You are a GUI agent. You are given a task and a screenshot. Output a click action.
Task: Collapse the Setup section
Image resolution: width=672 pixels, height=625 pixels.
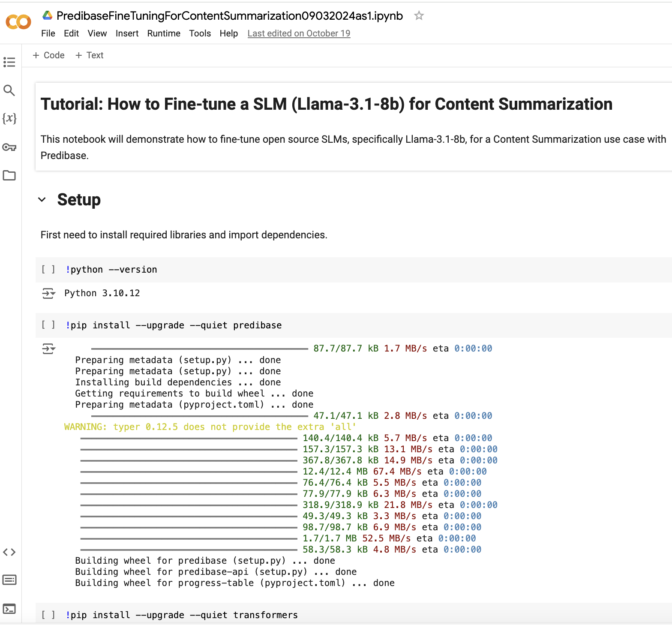click(x=42, y=199)
